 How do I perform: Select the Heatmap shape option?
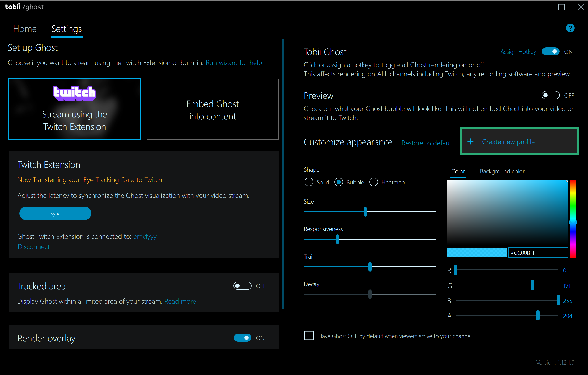[x=373, y=182]
